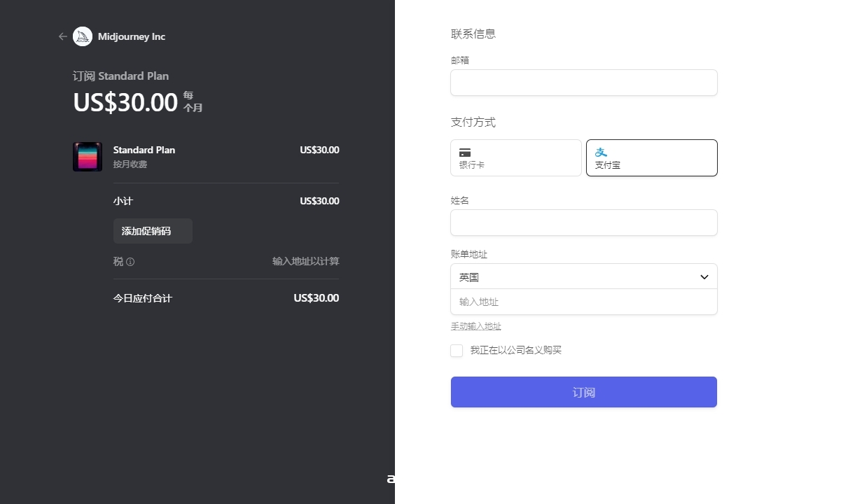
Task: Click the 输入地址 address field
Action: click(x=583, y=302)
